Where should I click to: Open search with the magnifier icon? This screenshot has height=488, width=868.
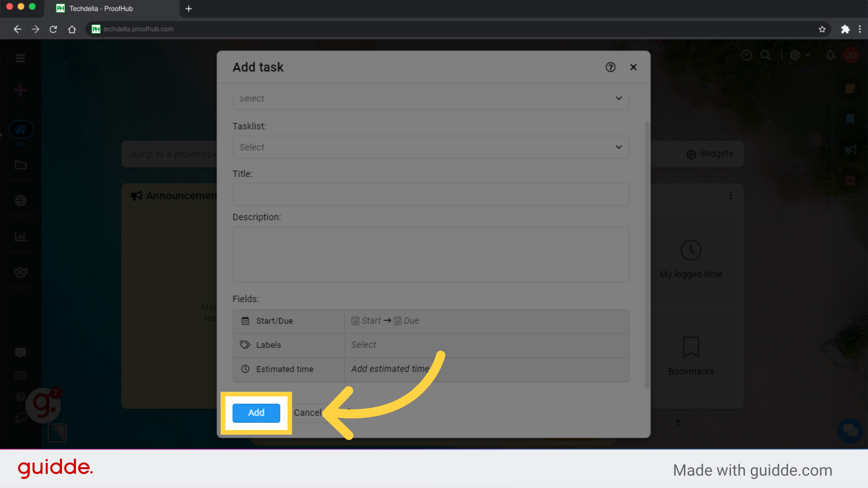[x=766, y=55]
